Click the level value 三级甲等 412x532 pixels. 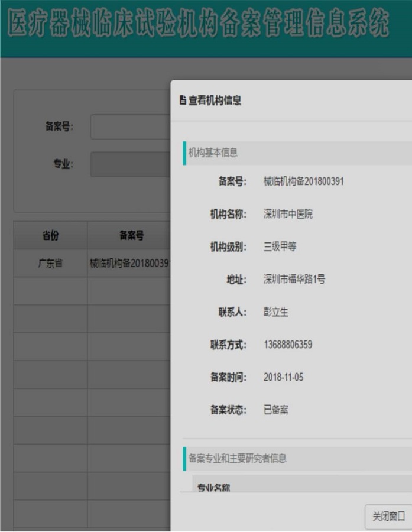click(280, 246)
